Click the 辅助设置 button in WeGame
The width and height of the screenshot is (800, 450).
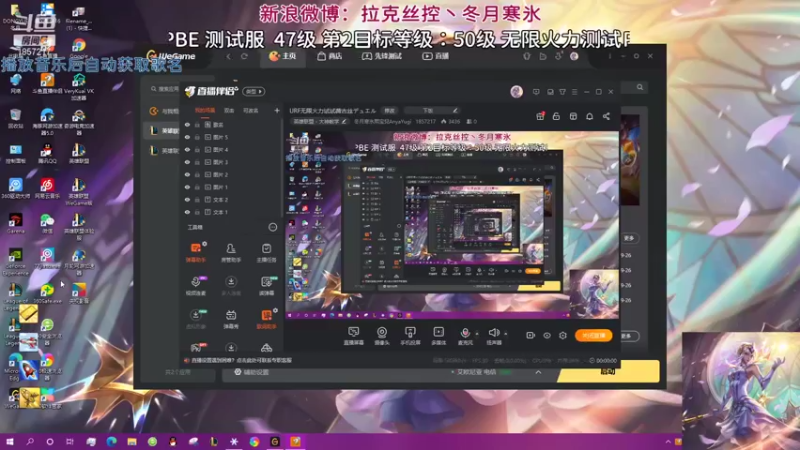(251, 372)
